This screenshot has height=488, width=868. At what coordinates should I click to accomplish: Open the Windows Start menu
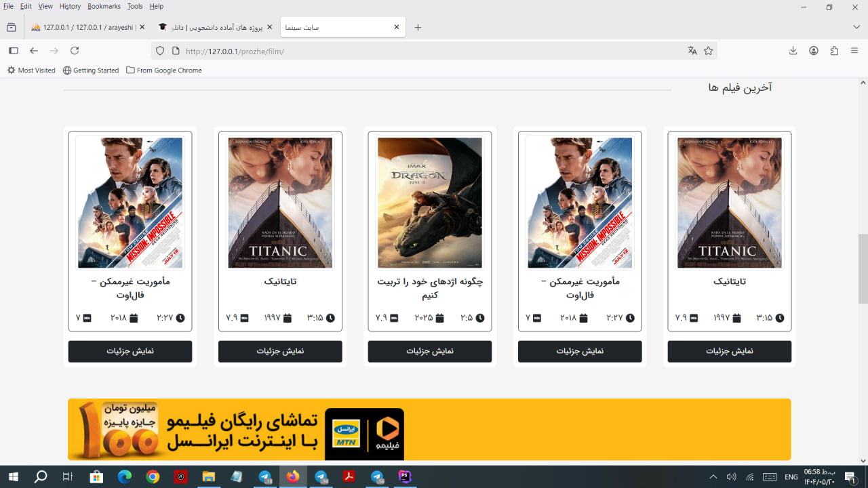(13, 477)
